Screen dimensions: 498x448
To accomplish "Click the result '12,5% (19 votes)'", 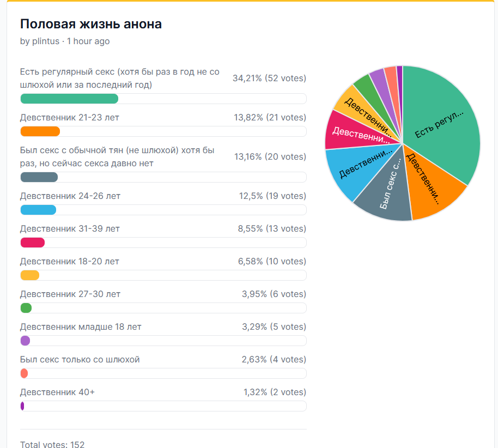I will coord(272,196).
